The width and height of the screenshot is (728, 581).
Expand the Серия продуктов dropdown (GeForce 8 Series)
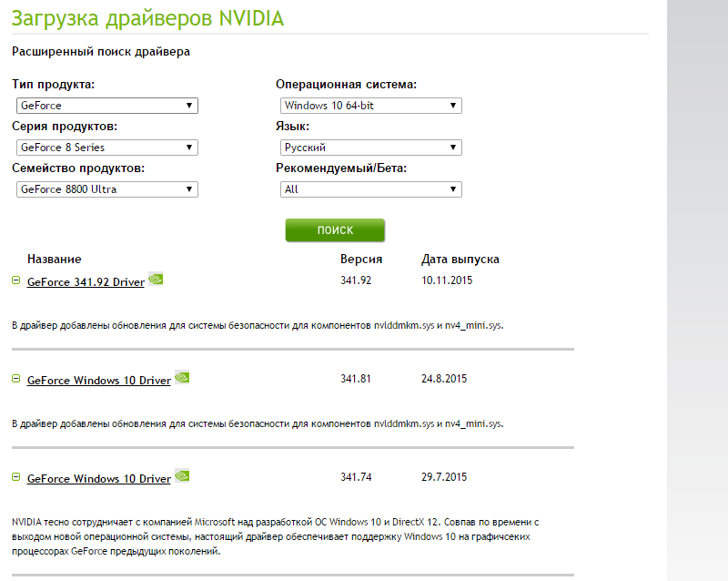pyautogui.click(x=107, y=148)
